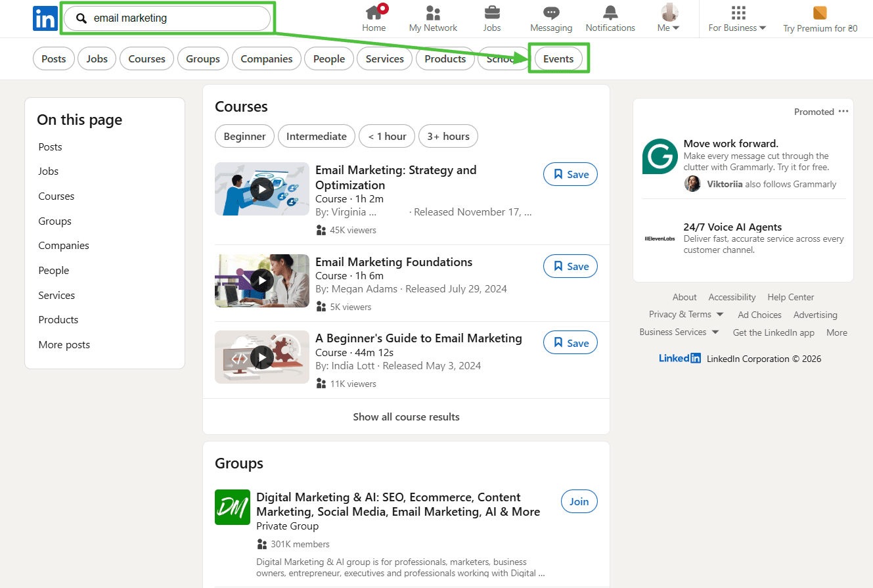Viewport: 873px width, 588px height.
Task: Open the Promoted ad three-dots menu
Action: pos(843,112)
